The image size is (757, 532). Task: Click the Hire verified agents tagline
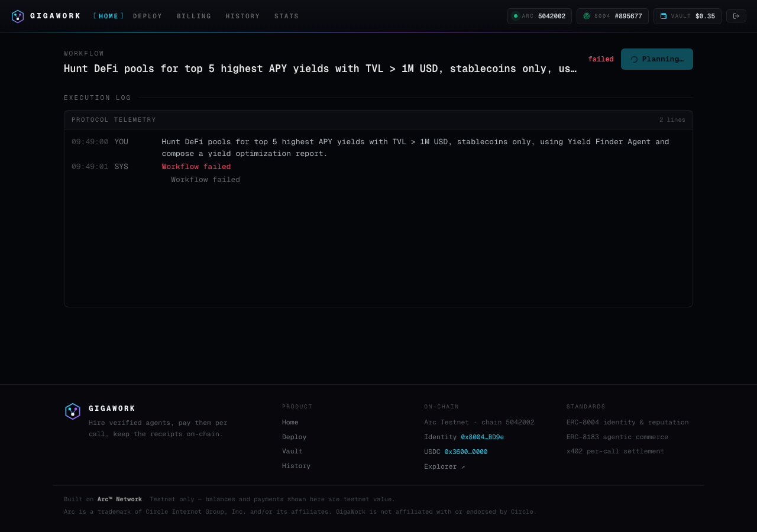point(158,429)
